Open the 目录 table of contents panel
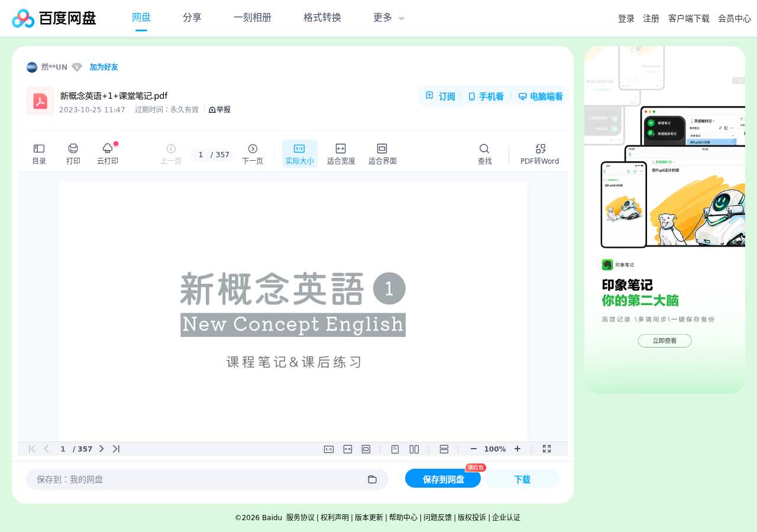Screen dimensions: 757x532 [39, 154]
